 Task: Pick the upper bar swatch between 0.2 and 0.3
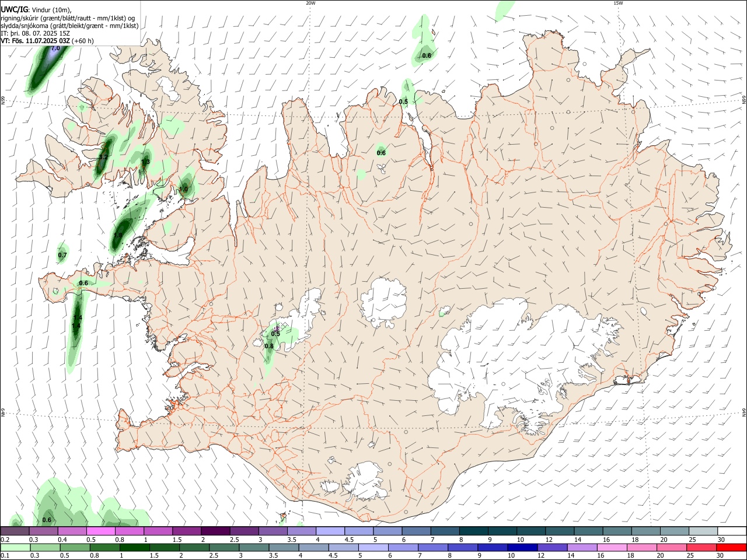tap(15, 531)
